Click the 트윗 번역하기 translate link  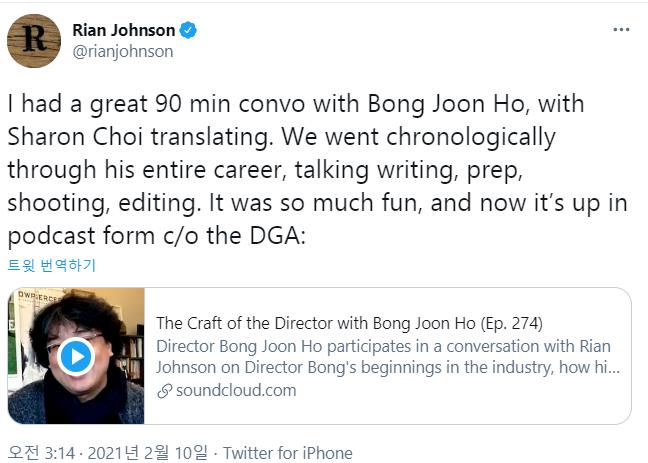pyautogui.click(x=52, y=265)
